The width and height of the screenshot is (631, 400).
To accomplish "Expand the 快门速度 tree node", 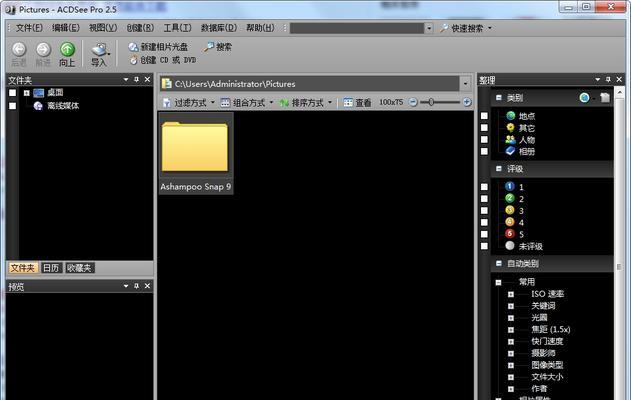I will (x=511, y=342).
